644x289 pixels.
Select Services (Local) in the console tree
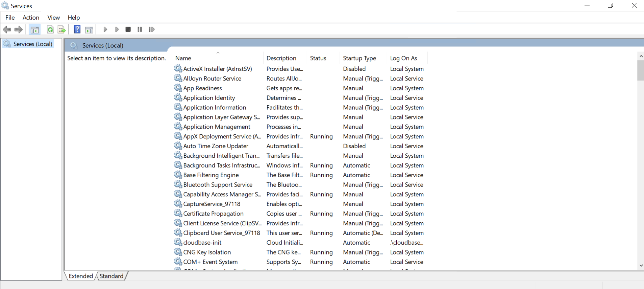[x=32, y=44]
